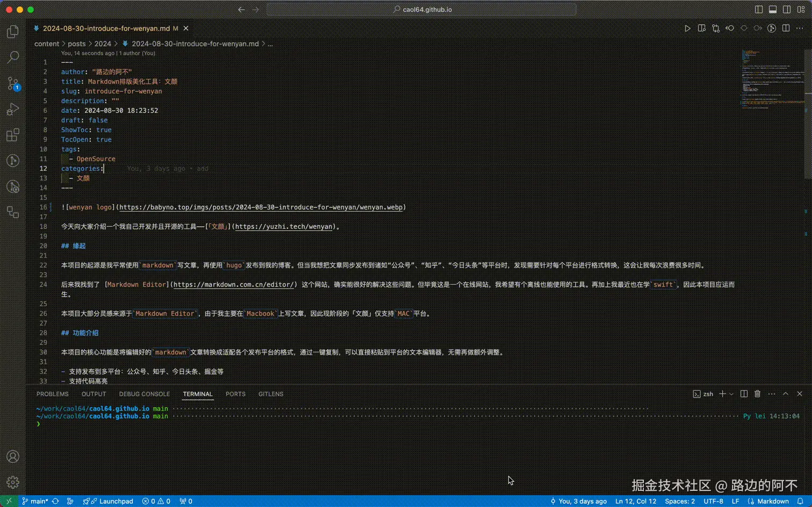The height and width of the screenshot is (507, 812).
Task: Click the remote window indicator in status bar
Action: tap(9, 501)
